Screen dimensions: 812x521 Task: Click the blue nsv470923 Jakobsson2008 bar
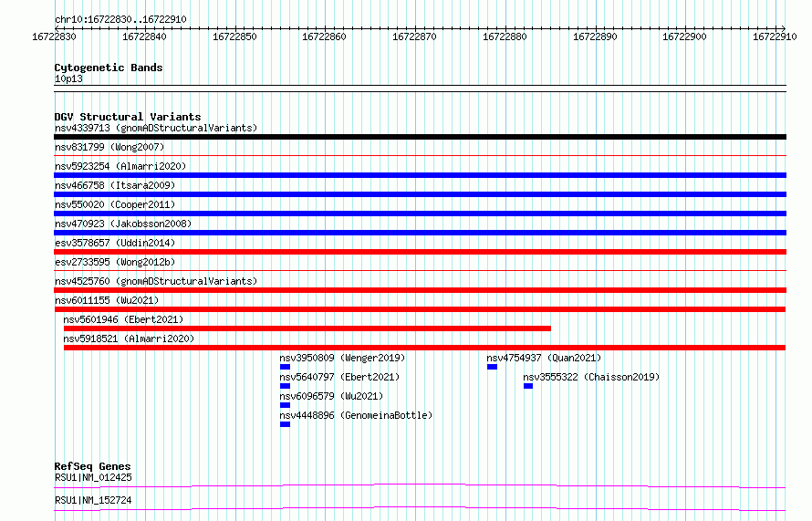click(x=420, y=233)
